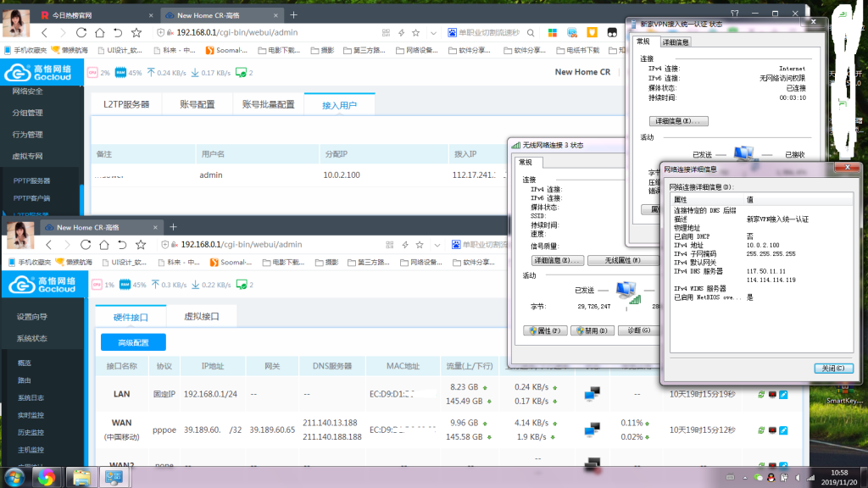Open the QQ penguin tray icon
This screenshot has width=868, height=488.
click(771, 478)
